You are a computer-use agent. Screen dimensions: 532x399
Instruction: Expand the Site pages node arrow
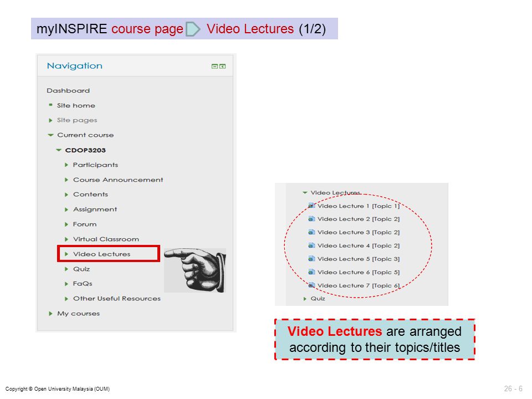click(50, 120)
